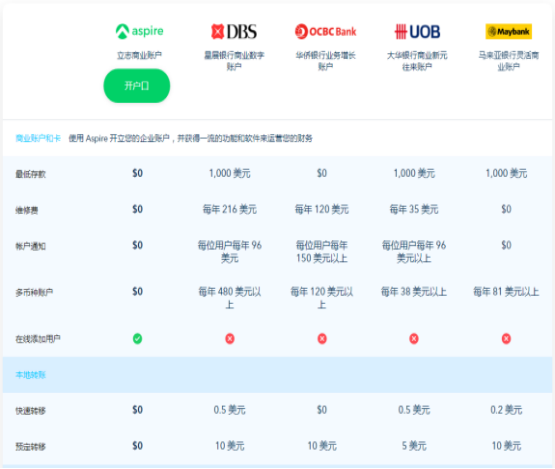Click red cross under OCBC column

coord(322,339)
